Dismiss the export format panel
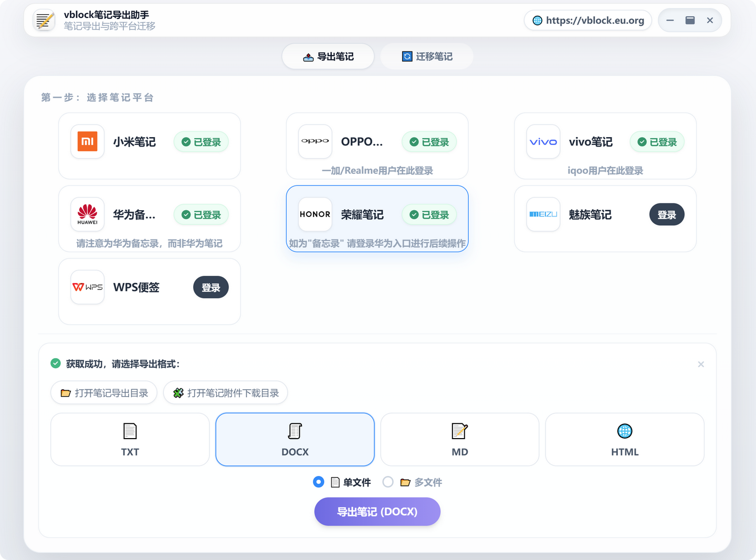This screenshot has width=756, height=560. pos(701,364)
